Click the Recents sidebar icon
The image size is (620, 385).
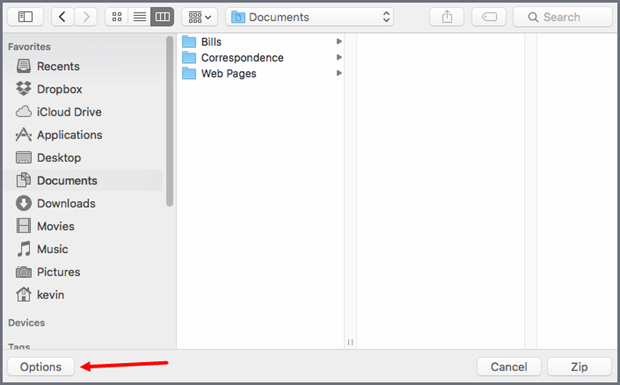pyautogui.click(x=24, y=66)
